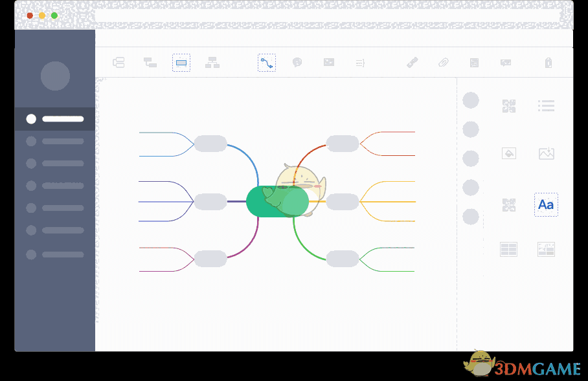This screenshot has height=381, width=588.
Task: Select the highlighted white sidebar menu item
Action: coord(55,119)
